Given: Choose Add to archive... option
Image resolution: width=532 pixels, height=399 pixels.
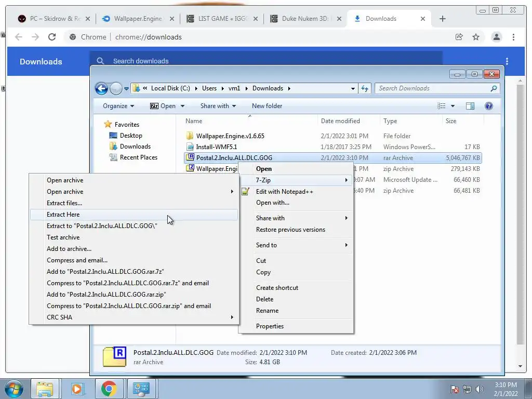Looking at the screenshot, I should point(134,249).
